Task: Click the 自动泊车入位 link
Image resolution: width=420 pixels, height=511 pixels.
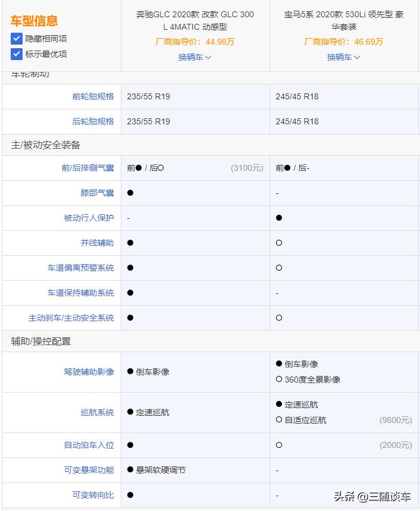Action: (89, 445)
